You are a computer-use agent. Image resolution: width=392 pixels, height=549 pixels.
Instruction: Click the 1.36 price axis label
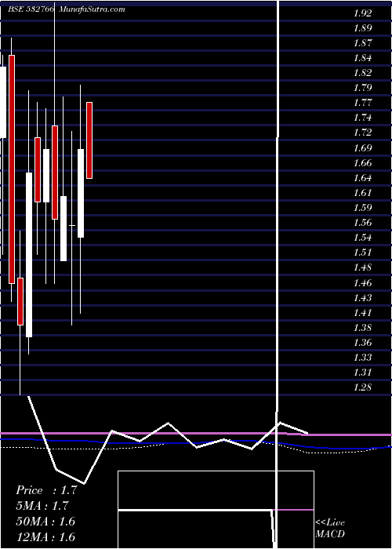click(x=362, y=343)
